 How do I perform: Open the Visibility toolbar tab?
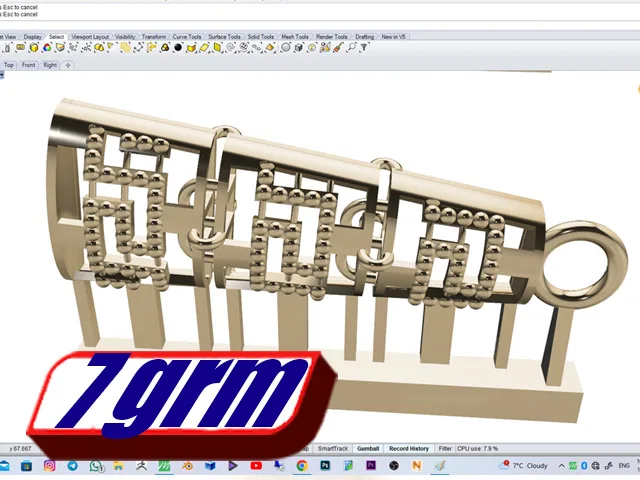[125, 37]
